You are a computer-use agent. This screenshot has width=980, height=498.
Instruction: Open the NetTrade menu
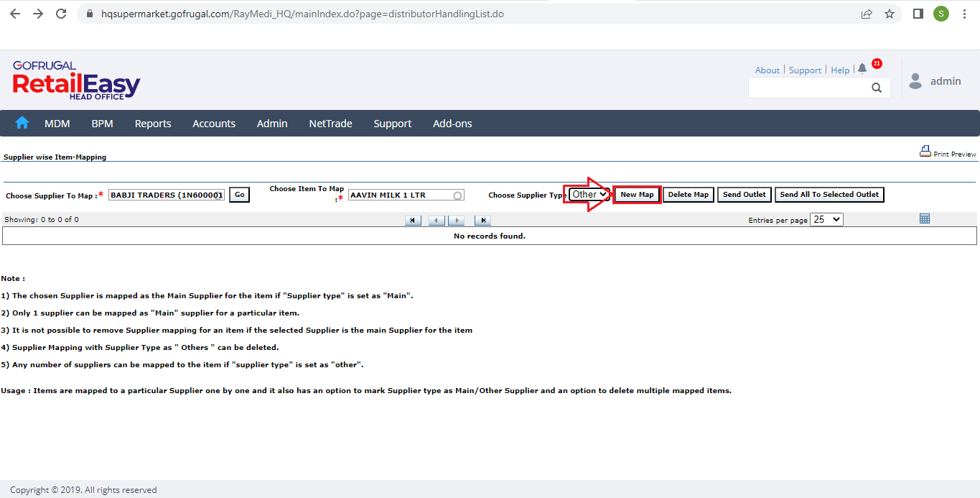coord(331,124)
